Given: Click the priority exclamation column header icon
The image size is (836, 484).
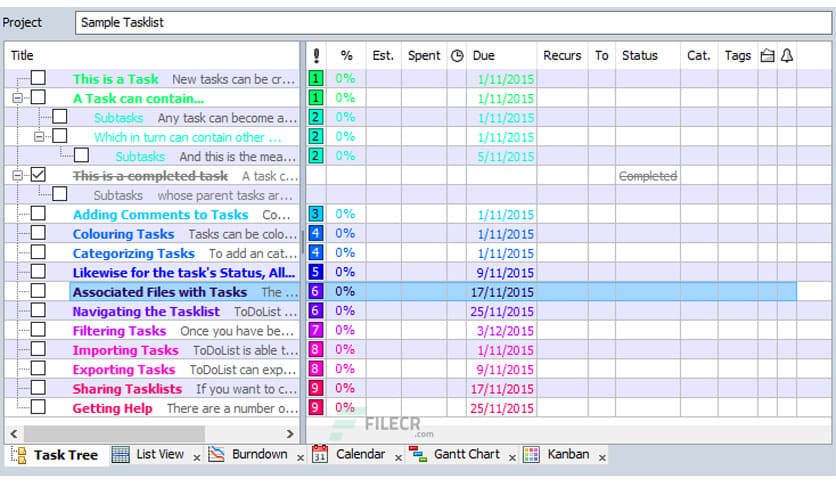Looking at the screenshot, I should pyautogui.click(x=316, y=56).
